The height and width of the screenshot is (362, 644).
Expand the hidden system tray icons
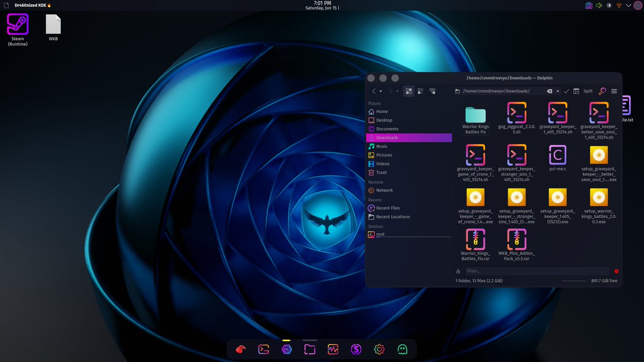tap(629, 5)
